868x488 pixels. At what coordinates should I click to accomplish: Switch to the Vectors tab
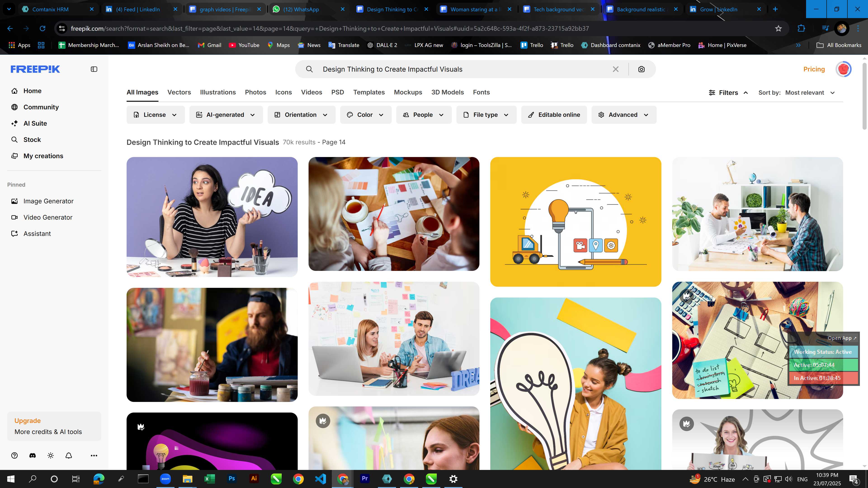click(179, 92)
